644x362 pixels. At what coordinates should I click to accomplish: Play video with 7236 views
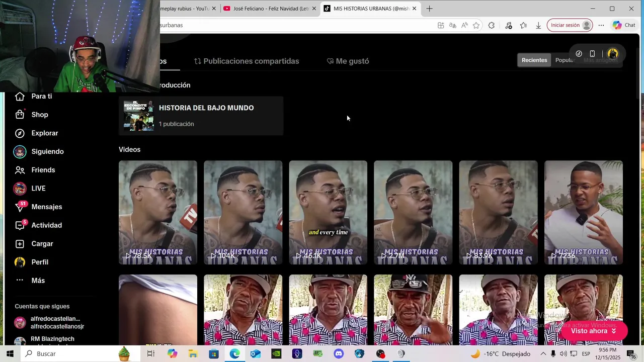[x=584, y=213]
